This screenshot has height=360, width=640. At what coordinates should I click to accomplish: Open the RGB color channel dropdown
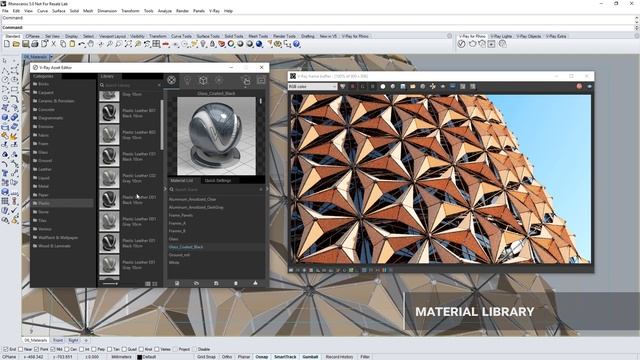pos(313,87)
